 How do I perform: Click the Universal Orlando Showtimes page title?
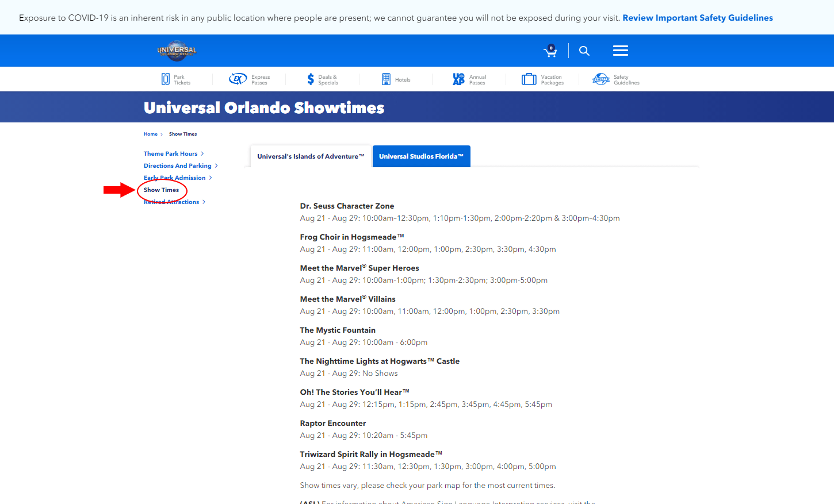pyautogui.click(x=264, y=107)
